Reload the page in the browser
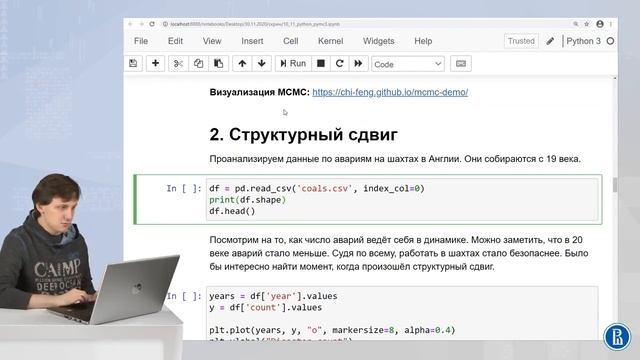640x360 pixels. 152,24
